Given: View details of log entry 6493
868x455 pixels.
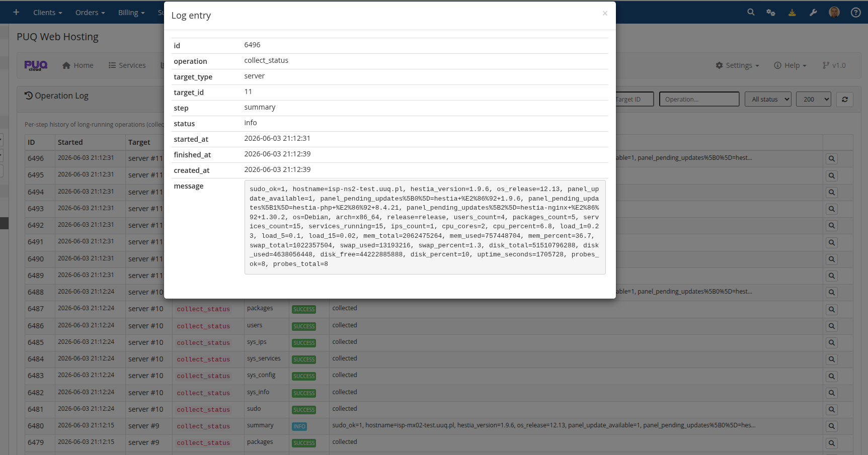Looking at the screenshot, I should [x=832, y=209].
